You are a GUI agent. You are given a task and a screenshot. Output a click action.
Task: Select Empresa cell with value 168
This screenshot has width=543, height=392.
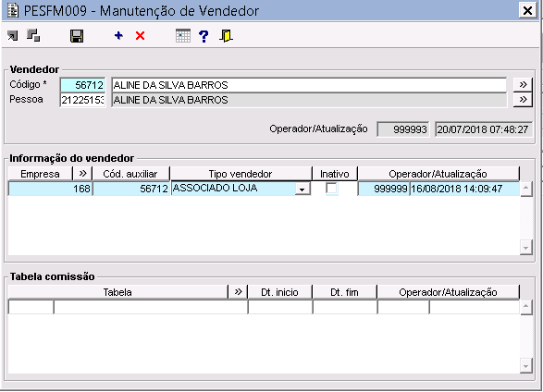[50, 189]
